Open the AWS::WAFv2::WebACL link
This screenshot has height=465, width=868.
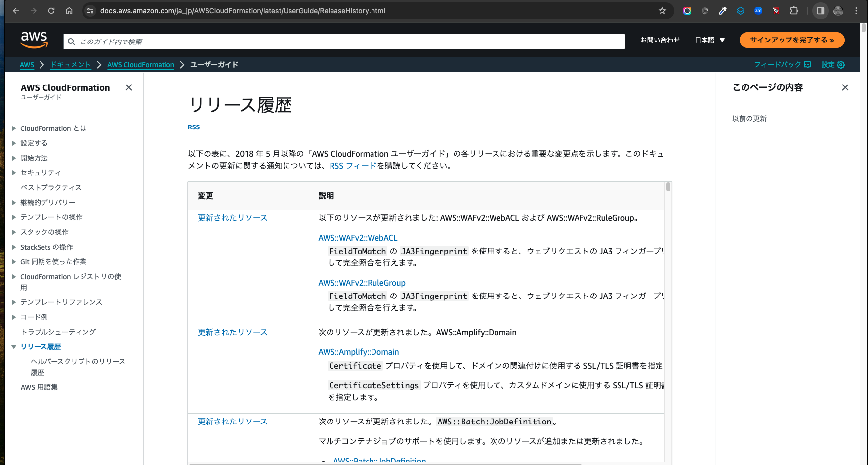[358, 238]
